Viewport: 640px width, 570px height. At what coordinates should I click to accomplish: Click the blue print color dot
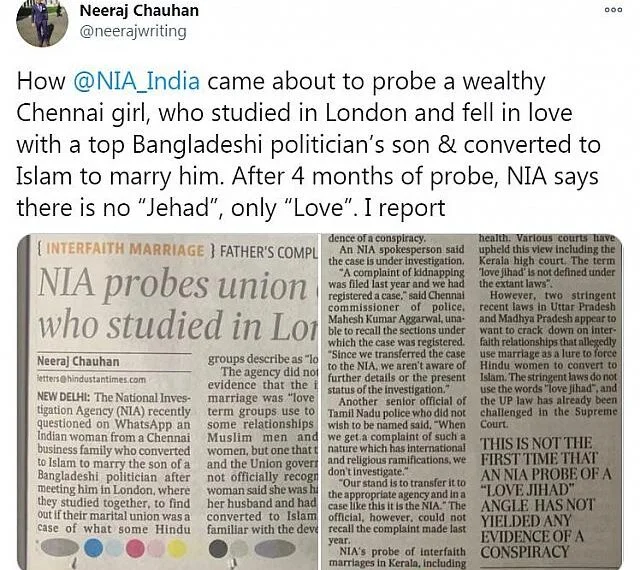(93, 548)
